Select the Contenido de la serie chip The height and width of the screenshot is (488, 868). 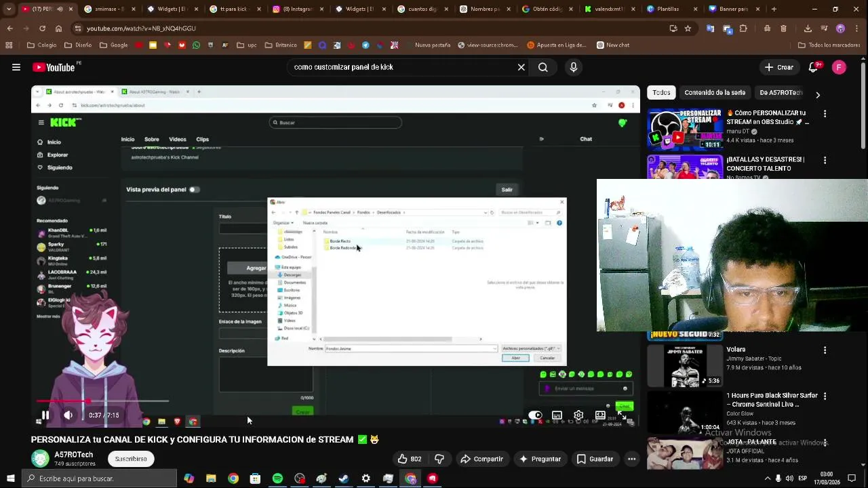coord(715,93)
